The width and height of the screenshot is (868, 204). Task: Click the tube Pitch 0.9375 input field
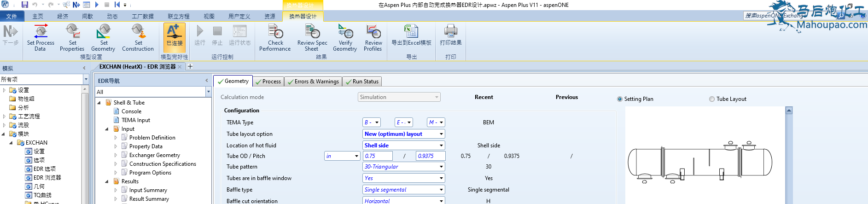(x=431, y=156)
